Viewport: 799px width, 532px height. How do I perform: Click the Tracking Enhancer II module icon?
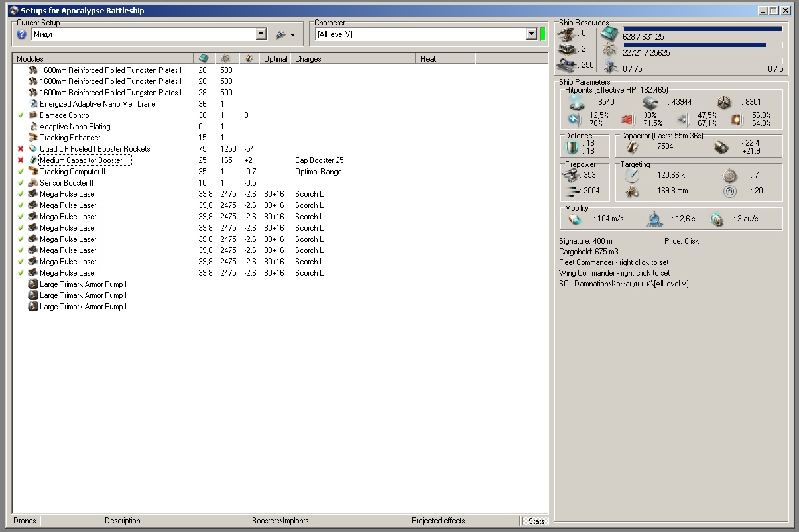tap(33, 138)
